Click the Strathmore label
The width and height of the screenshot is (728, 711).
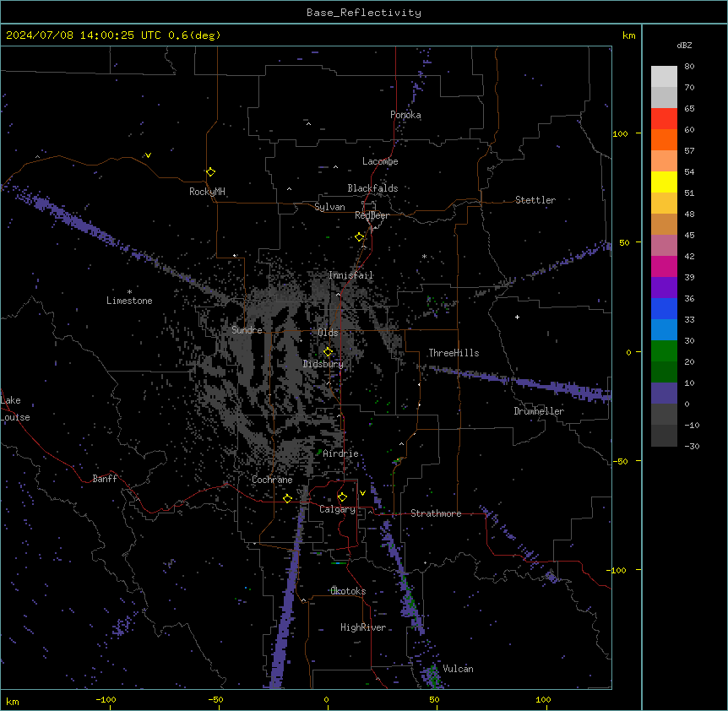pos(436,513)
